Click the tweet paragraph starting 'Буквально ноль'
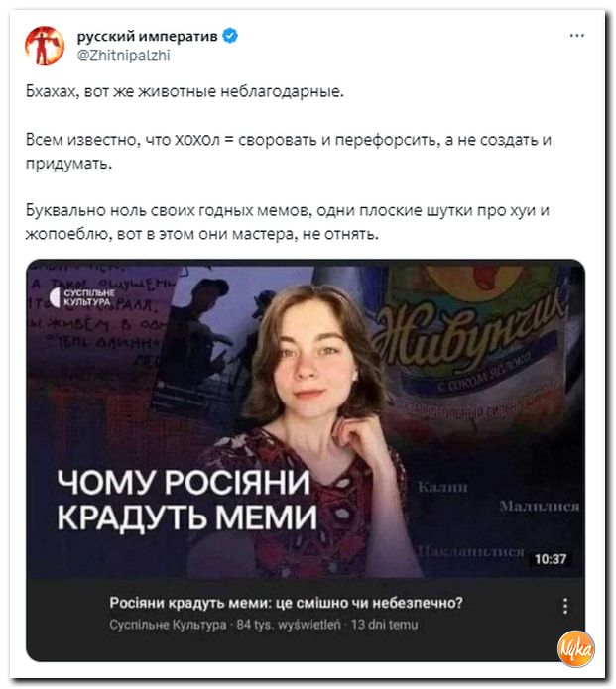The width and height of the screenshot is (616, 689). coord(288,222)
